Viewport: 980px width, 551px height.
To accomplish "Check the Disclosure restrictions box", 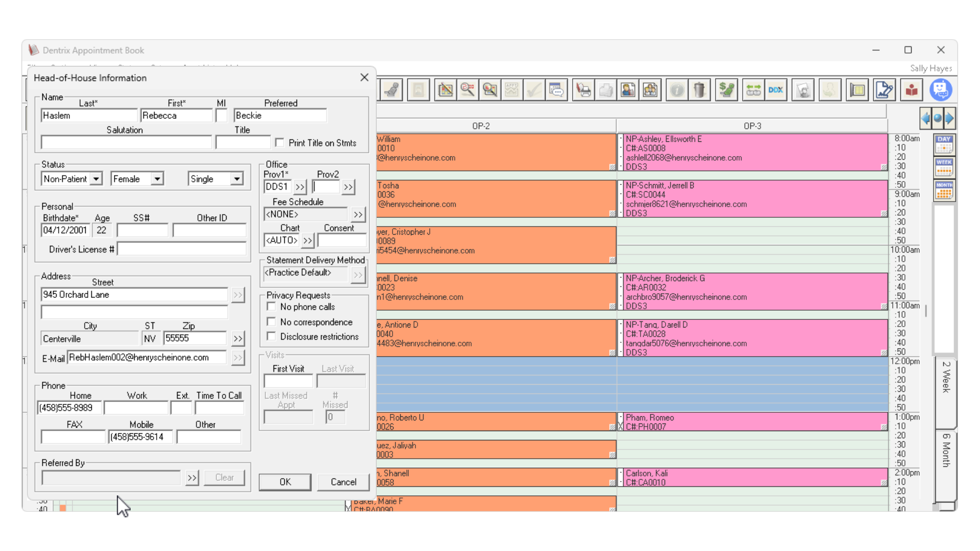I will point(272,336).
